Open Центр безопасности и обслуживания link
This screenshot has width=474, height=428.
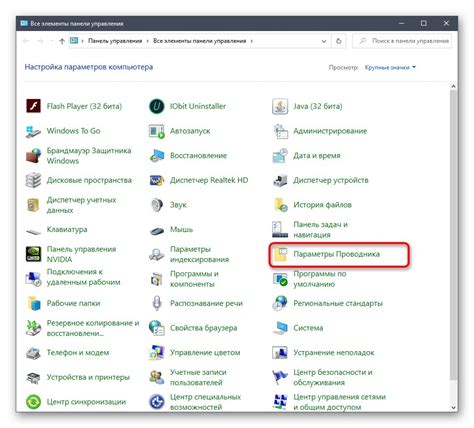[x=333, y=377]
